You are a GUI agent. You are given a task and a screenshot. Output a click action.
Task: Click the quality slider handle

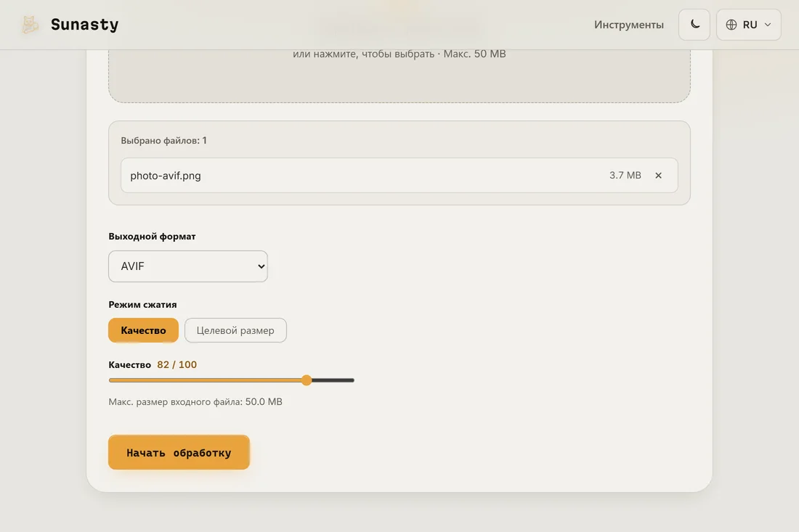coord(307,380)
